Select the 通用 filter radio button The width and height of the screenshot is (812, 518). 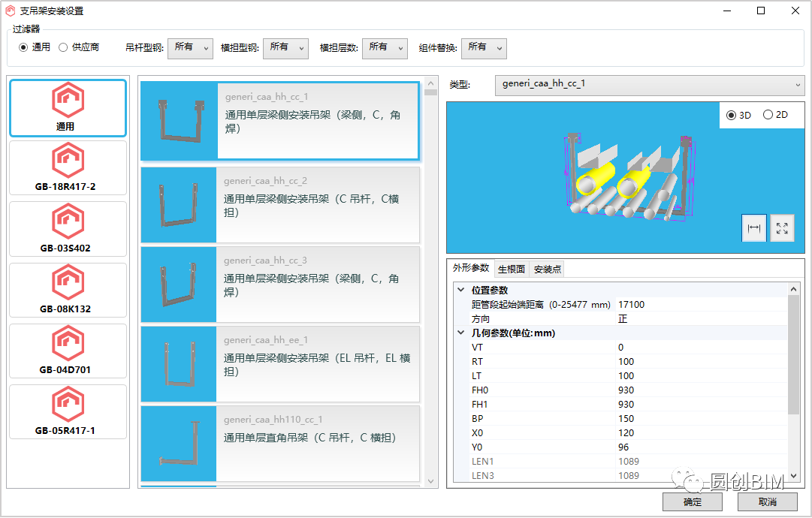point(23,47)
